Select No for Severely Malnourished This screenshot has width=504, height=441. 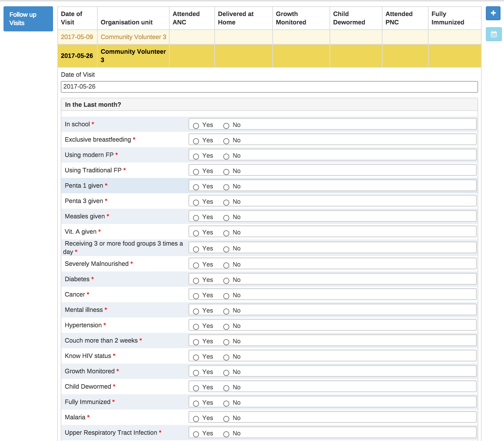tap(226, 265)
